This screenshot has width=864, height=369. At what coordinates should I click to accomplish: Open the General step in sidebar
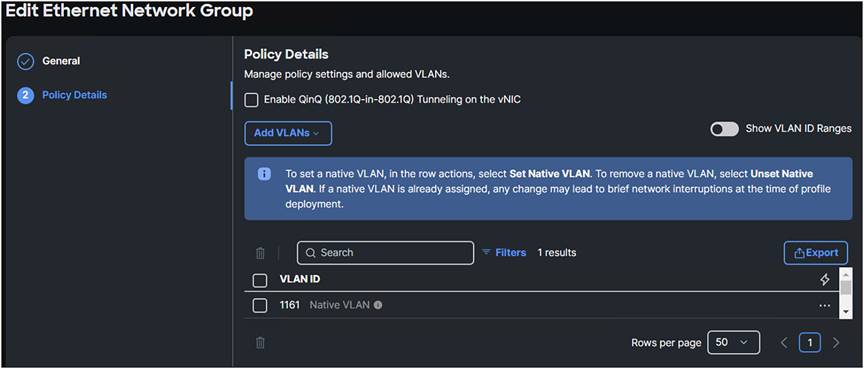point(61,61)
